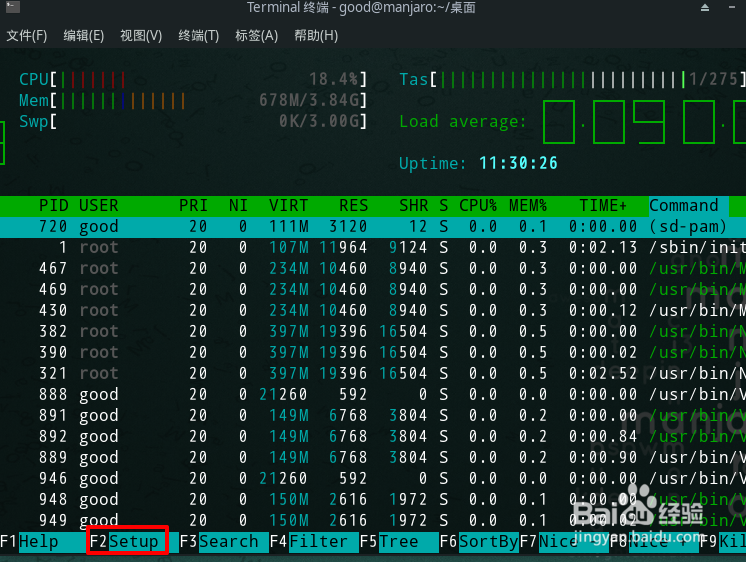Sort by the RES column header
The width and height of the screenshot is (746, 562).
[x=353, y=206]
